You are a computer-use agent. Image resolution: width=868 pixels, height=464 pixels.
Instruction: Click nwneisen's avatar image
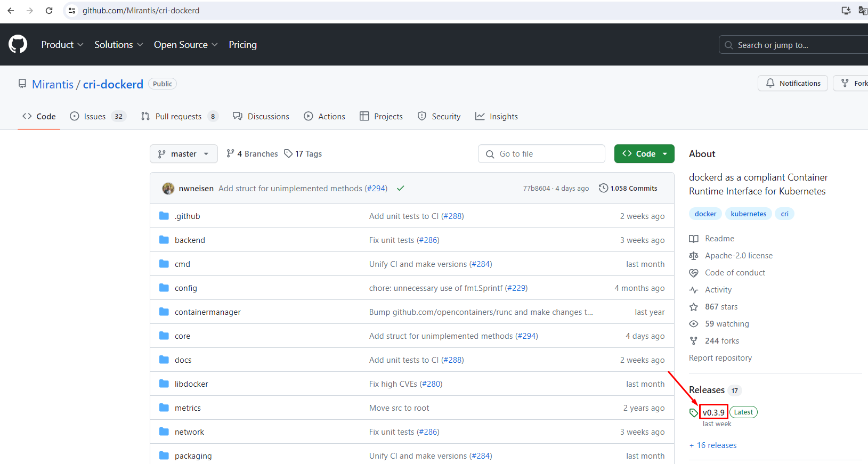(168, 188)
